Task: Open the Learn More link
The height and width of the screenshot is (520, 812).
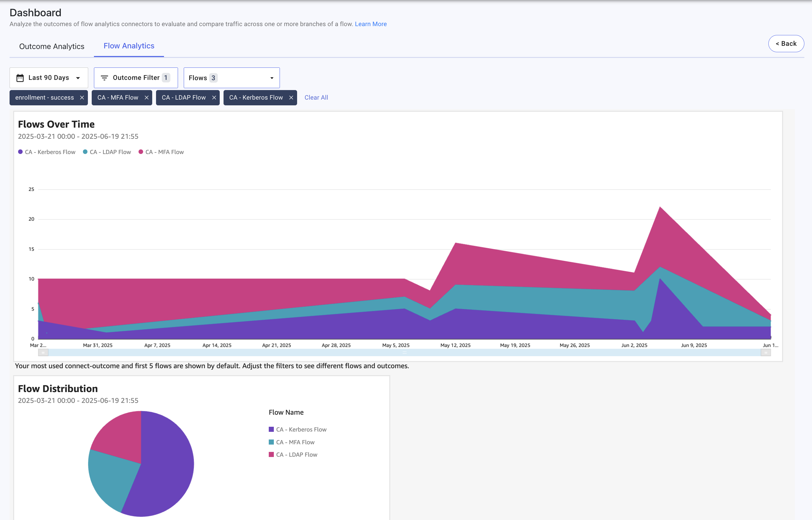Action: (x=371, y=24)
